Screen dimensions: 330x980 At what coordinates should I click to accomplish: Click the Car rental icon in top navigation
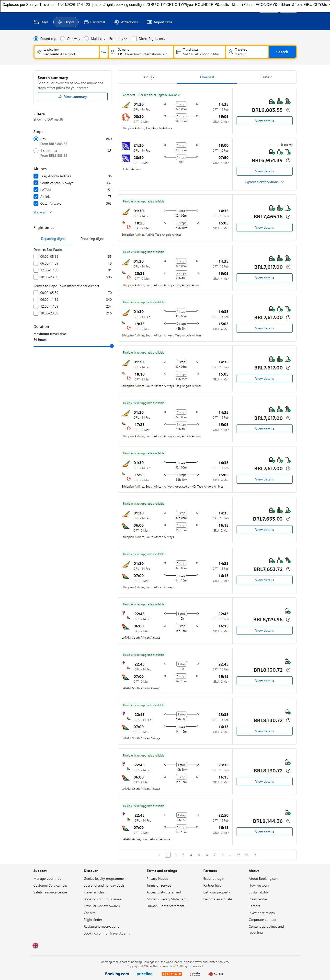pos(86,22)
